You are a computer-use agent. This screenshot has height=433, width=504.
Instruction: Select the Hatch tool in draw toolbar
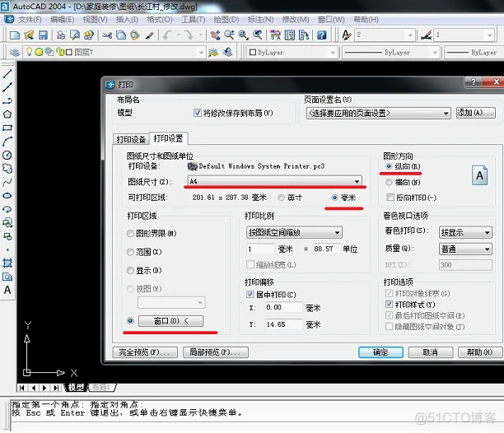(7, 263)
